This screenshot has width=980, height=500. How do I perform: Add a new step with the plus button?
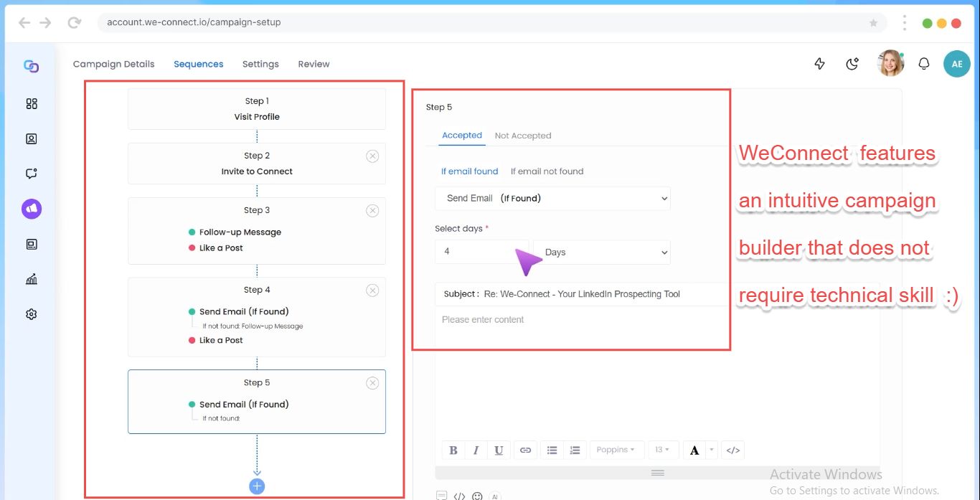tap(256, 486)
